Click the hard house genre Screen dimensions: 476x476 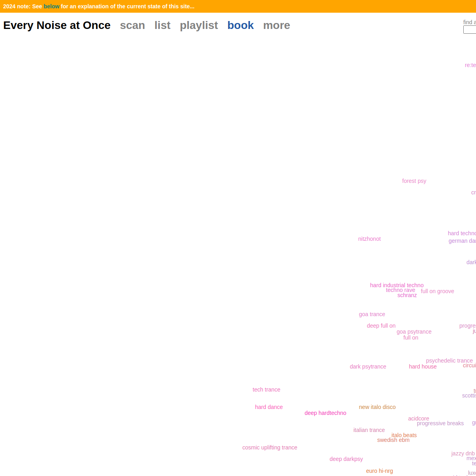(422, 367)
